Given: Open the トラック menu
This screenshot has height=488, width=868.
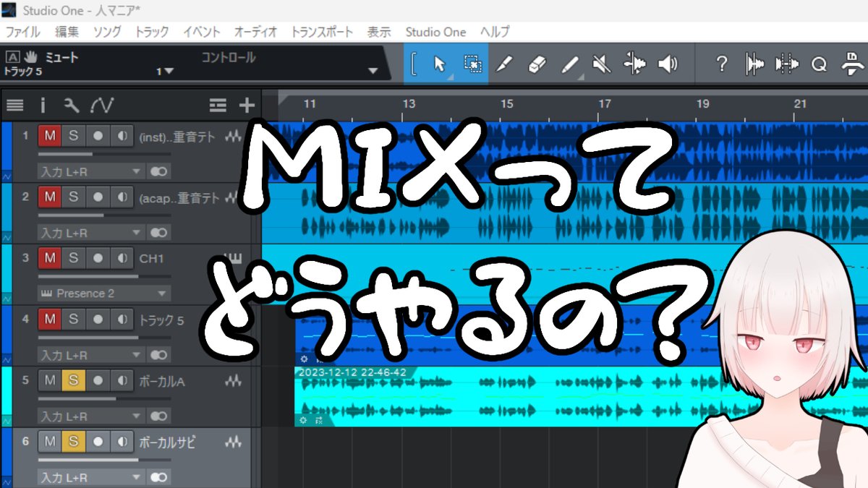Looking at the screenshot, I should pyautogui.click(x=152, y=32).
